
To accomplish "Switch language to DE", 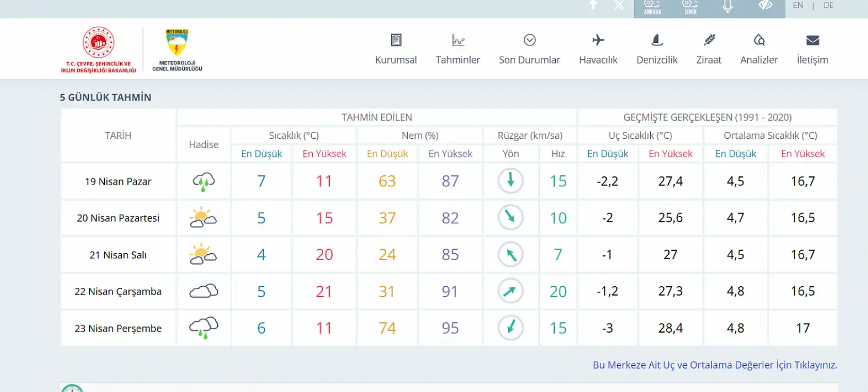I will 828,5.
